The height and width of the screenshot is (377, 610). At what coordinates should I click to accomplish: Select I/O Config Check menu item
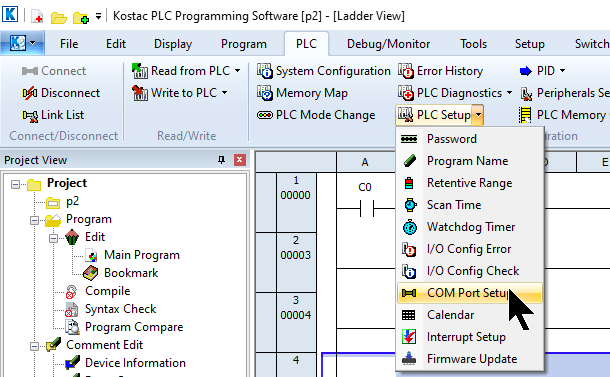point(469,271)
